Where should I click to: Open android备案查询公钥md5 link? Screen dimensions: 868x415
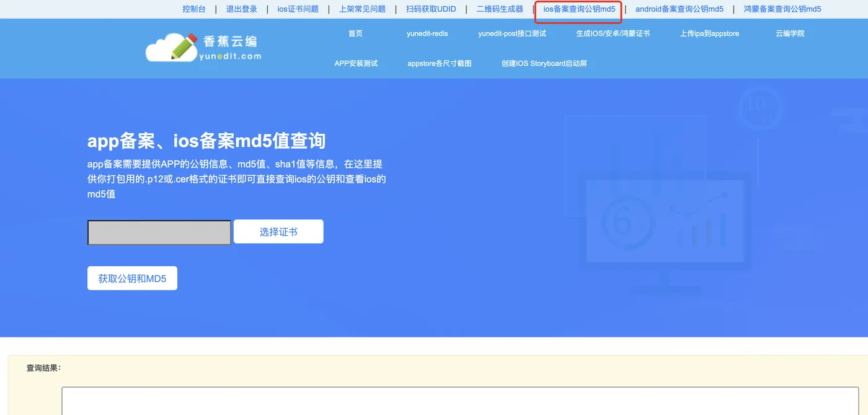[680, 9]
